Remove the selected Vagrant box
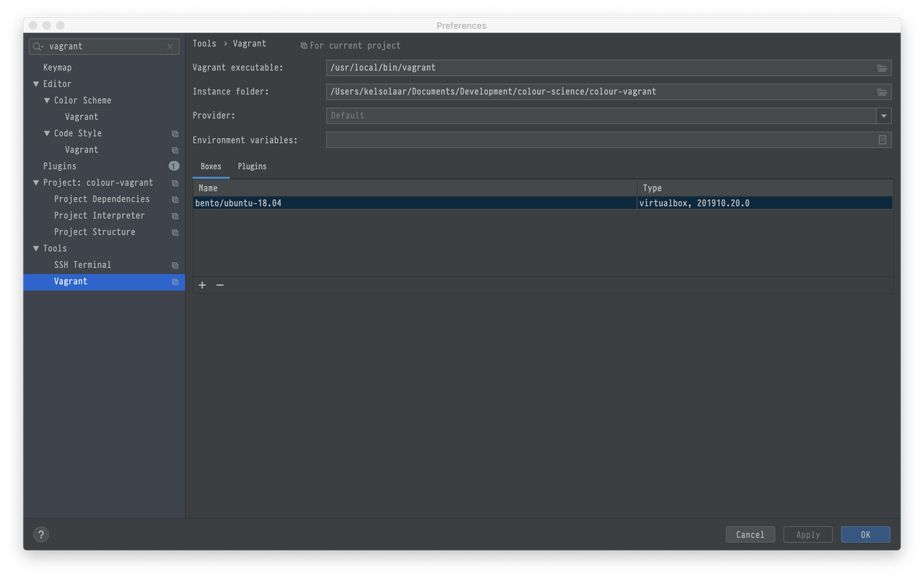The width and height of the screenshot is (924, 579). tap(220, 285)
